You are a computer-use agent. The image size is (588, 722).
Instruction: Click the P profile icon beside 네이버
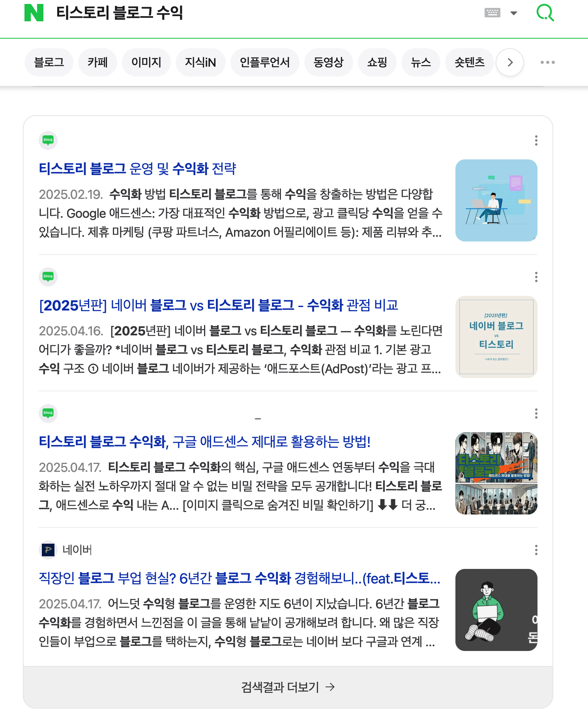click(x=48, y=550)
